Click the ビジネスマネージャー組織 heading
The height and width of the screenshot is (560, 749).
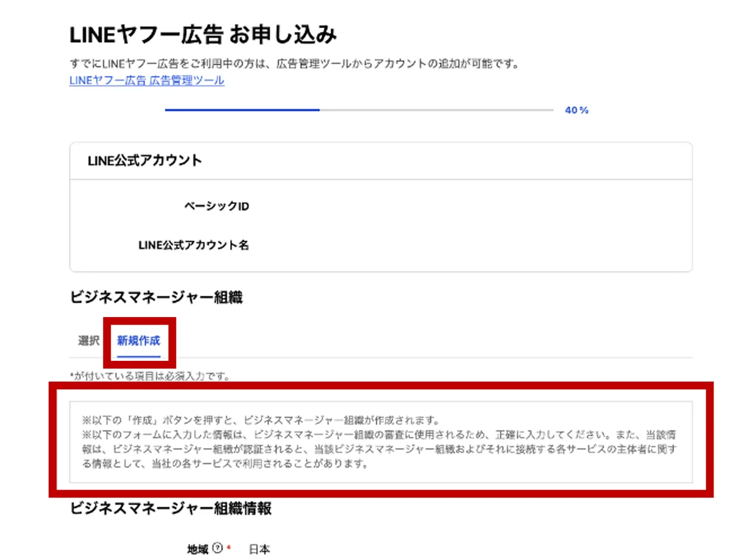pos(156,298)
